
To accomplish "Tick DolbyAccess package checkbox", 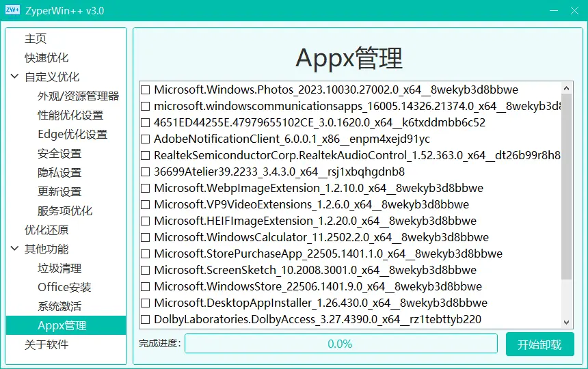I will coord(145,320).
